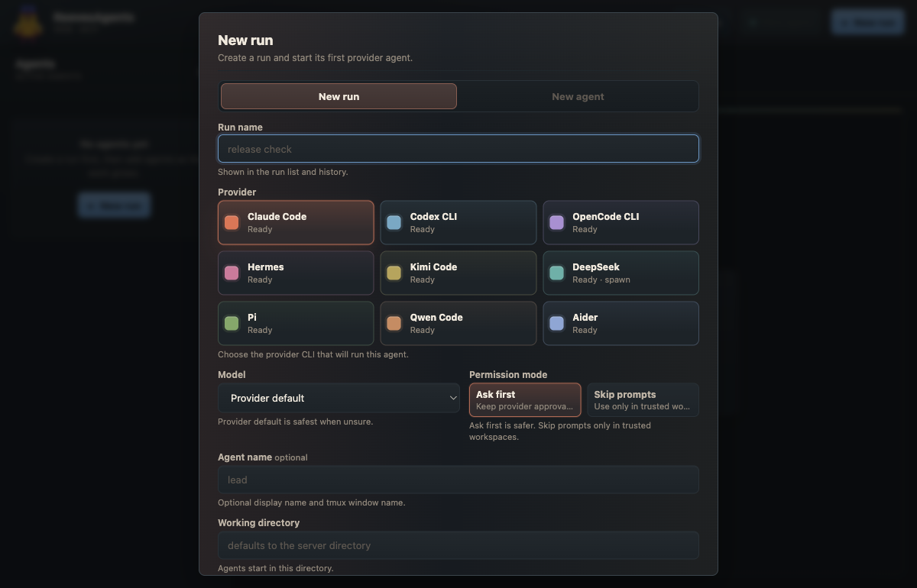Click the pink Hermes icon
The height and width of the screenshot is (588, 917).
pyautogui.click(x=232, y=273)
